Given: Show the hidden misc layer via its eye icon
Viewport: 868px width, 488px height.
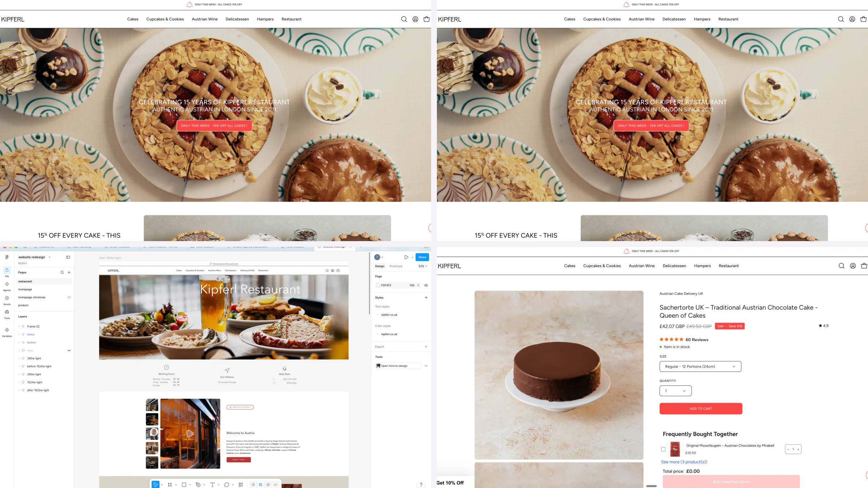Looking at the screenshot, I should [69, 350].
